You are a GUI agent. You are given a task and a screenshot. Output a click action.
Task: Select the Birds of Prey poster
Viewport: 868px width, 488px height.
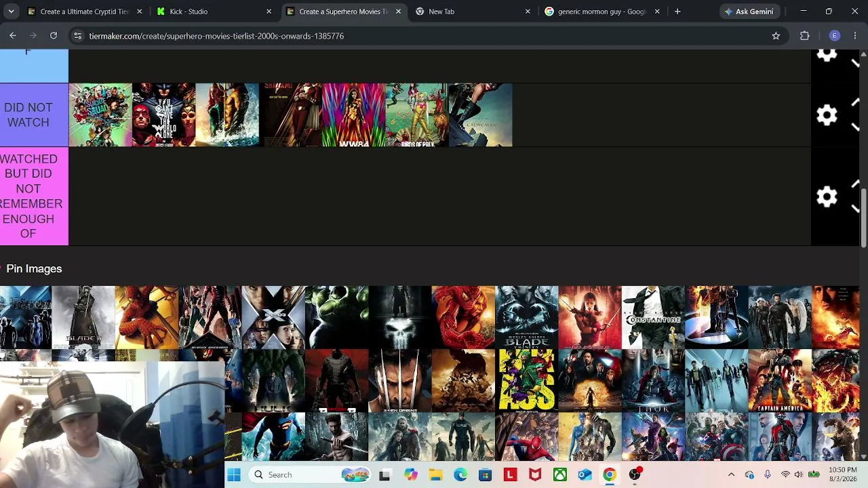tap(417, 115)
